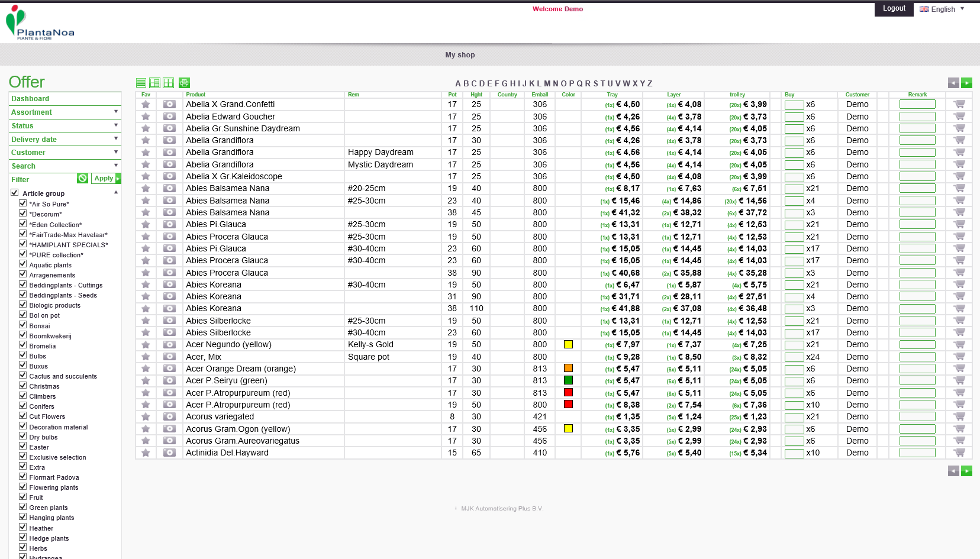Uncheck the *Decorum* filter checkbox

23,213
